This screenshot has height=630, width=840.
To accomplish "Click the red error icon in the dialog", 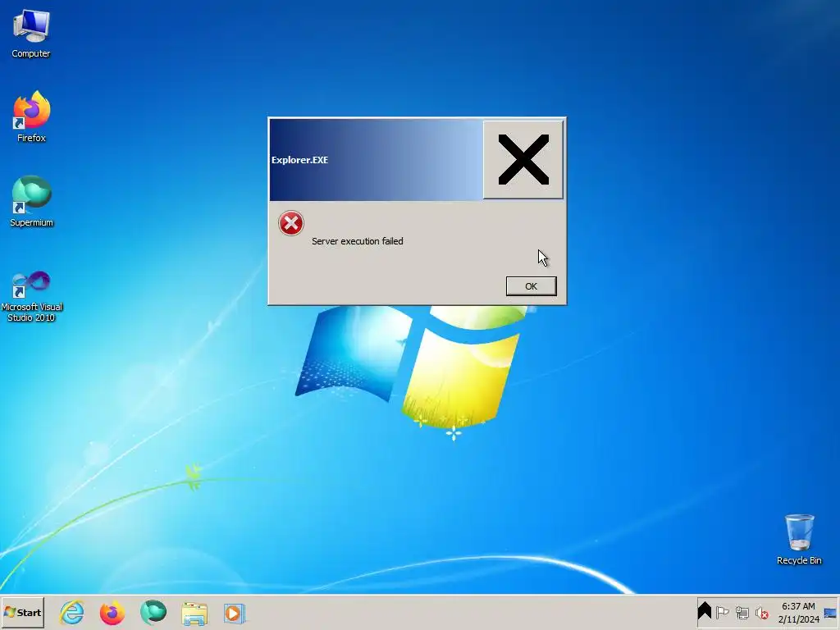I will pos(291,223).
